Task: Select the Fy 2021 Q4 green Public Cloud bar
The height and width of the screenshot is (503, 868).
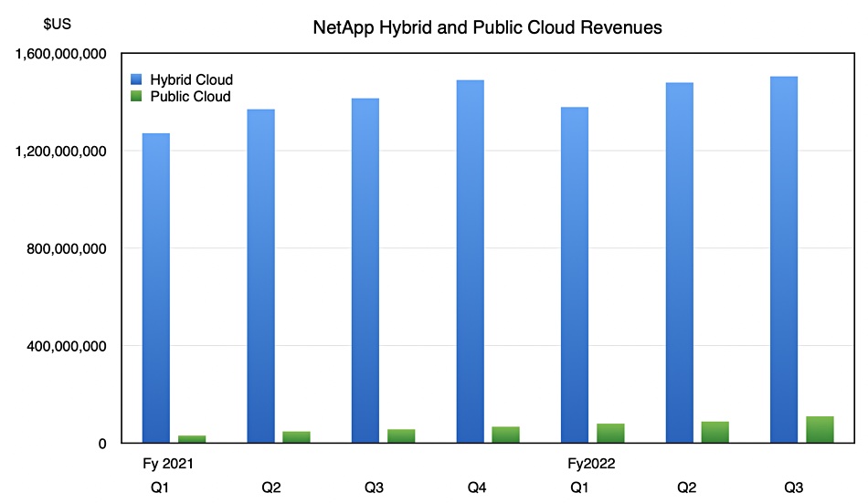Action: coord(505,435)
